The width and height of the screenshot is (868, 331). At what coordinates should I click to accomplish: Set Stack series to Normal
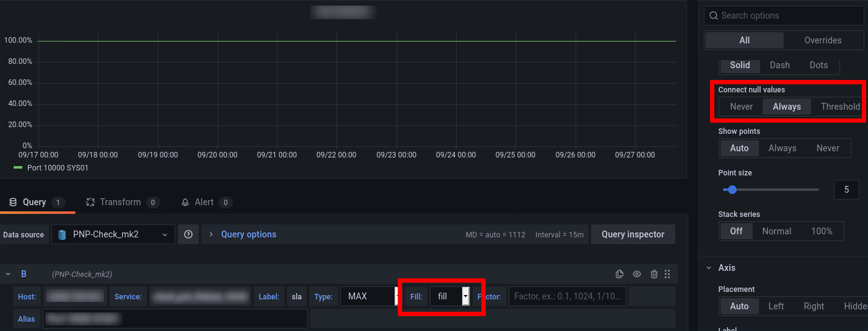776,231
